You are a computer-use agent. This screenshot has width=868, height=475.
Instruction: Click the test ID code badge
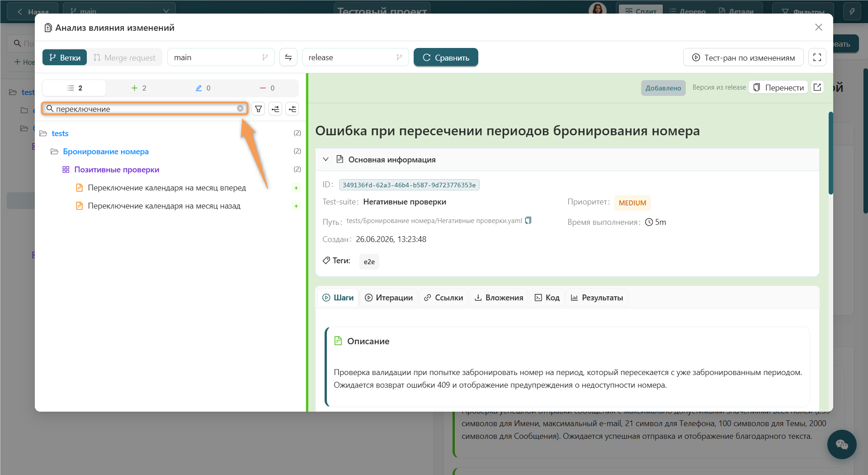(x=409, y=185)
